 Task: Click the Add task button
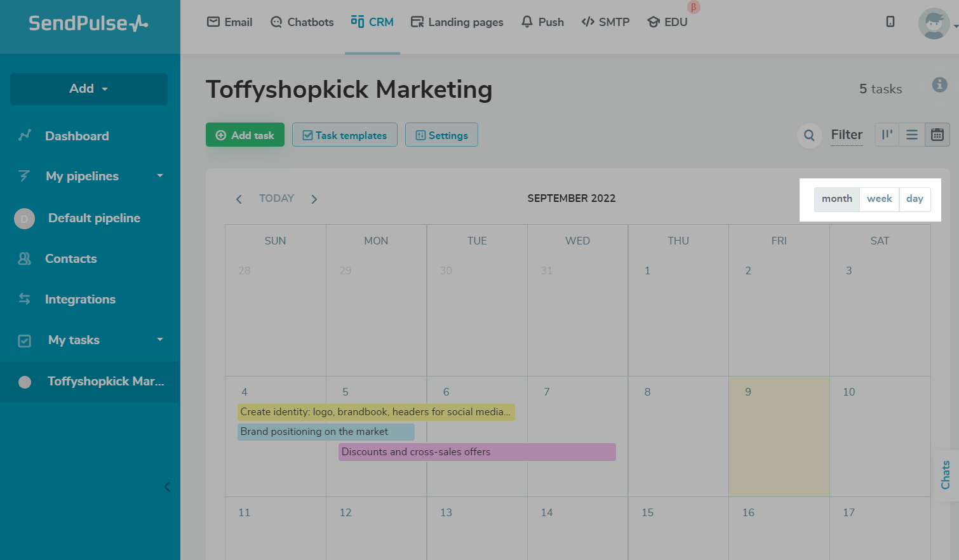245,135
